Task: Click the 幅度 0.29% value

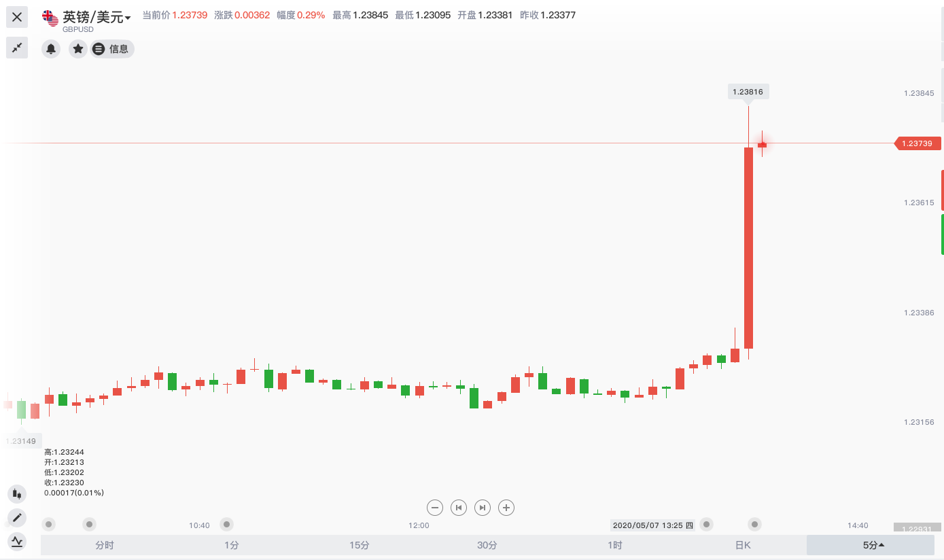Action: (311, 15)
